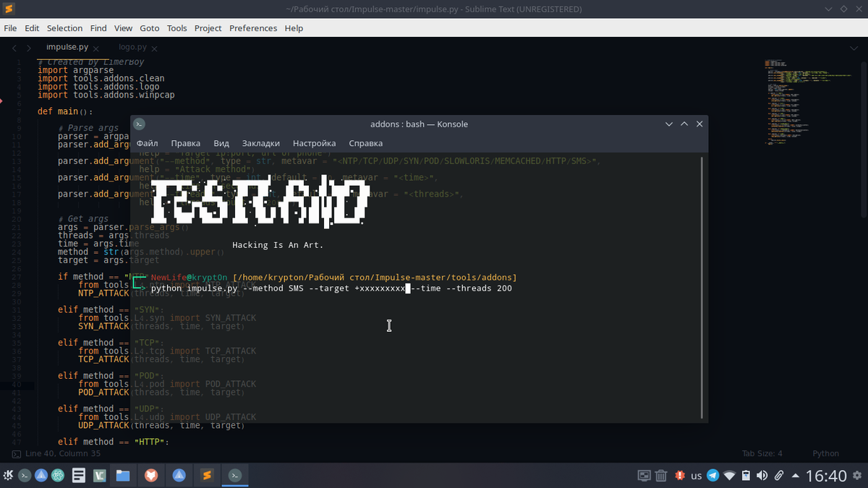Click "import tools.addons.winpcap" line
The height and width of the screenshot is (488, 868).
coord(106,95)
